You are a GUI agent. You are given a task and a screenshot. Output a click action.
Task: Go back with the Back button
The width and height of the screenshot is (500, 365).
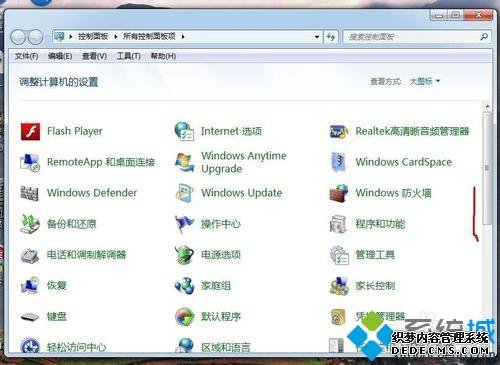(x=18, y=37)
